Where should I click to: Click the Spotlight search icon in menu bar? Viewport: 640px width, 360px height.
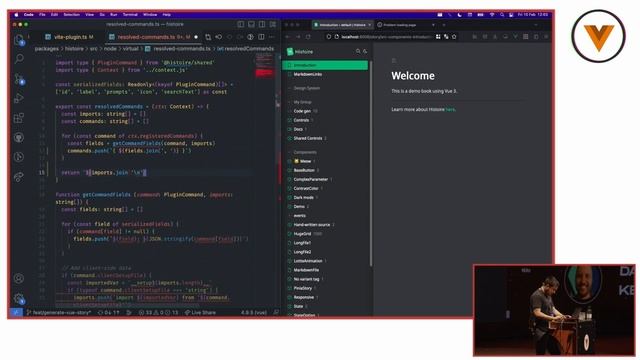pos(502,15)
